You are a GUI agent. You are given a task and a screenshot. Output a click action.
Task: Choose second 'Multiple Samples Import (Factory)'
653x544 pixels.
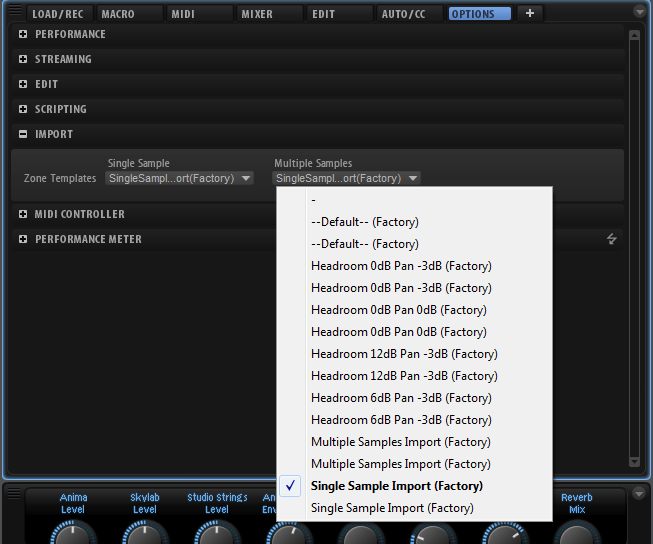click(414, 464)
